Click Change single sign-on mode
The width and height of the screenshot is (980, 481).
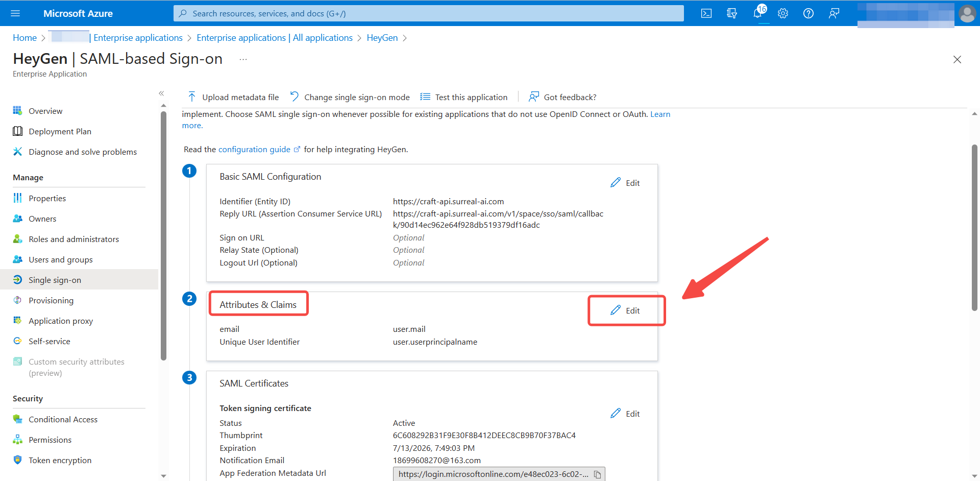(x=350, y=97)
